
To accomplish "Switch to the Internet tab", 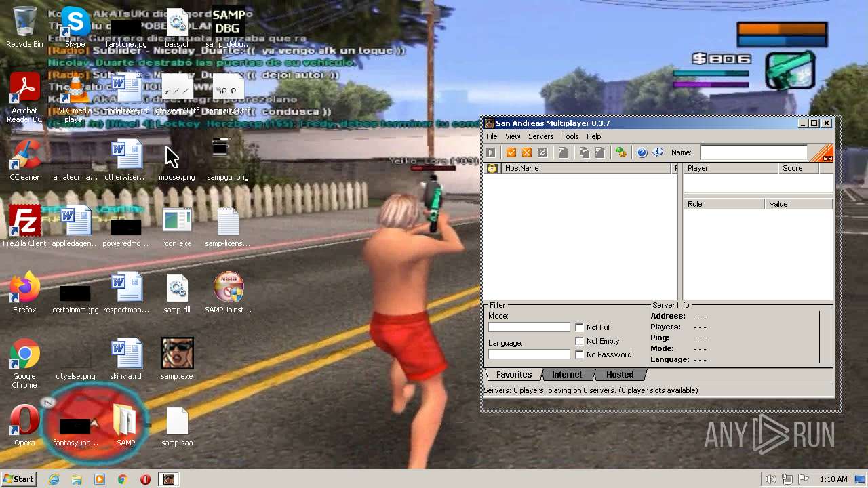I will tap(567, 375).
